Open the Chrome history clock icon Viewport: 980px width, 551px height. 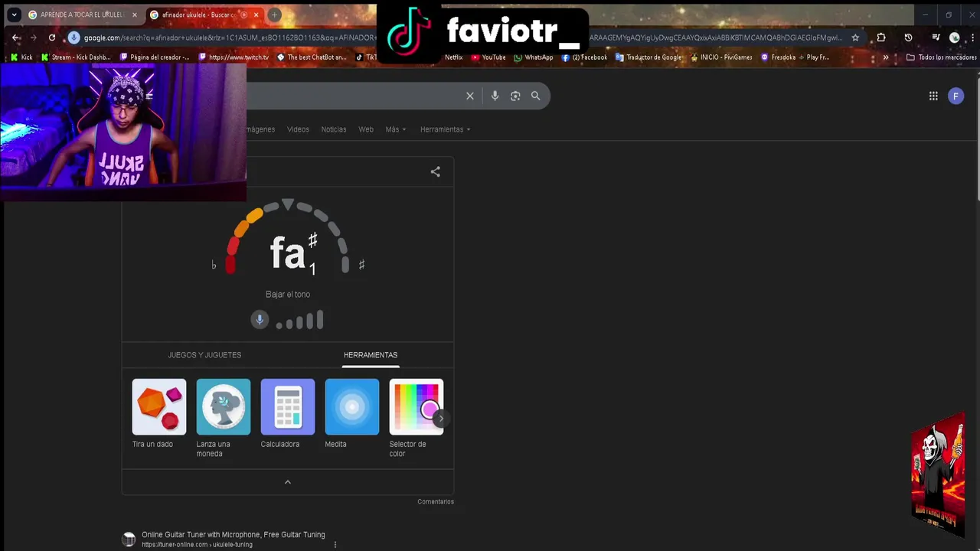(908, 37)
